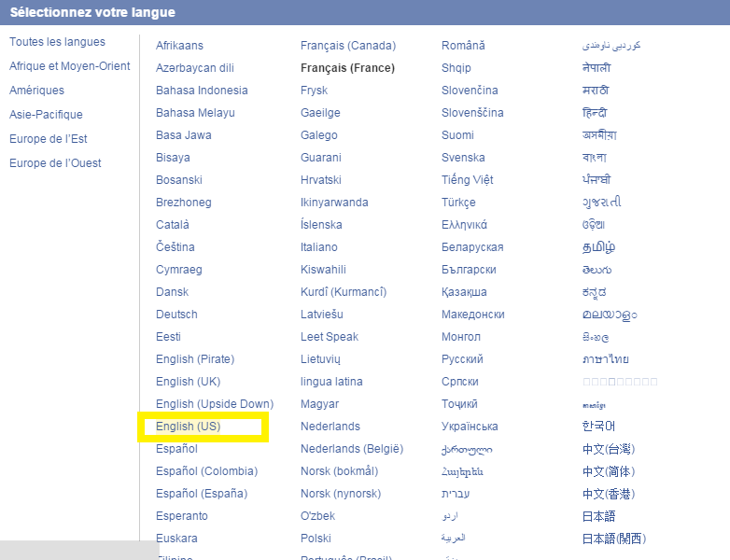Switch language to Italiano
This screenshot has height=560, width=730.
(319, 246)
